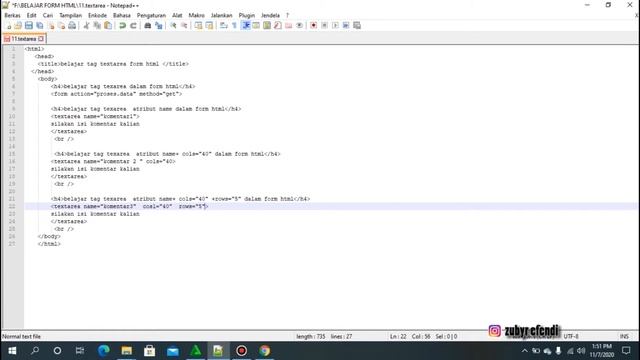The width and height of the screenshot is (640, 360).
Task: Open Find dialog with binoculars icon
Action: 147,26
